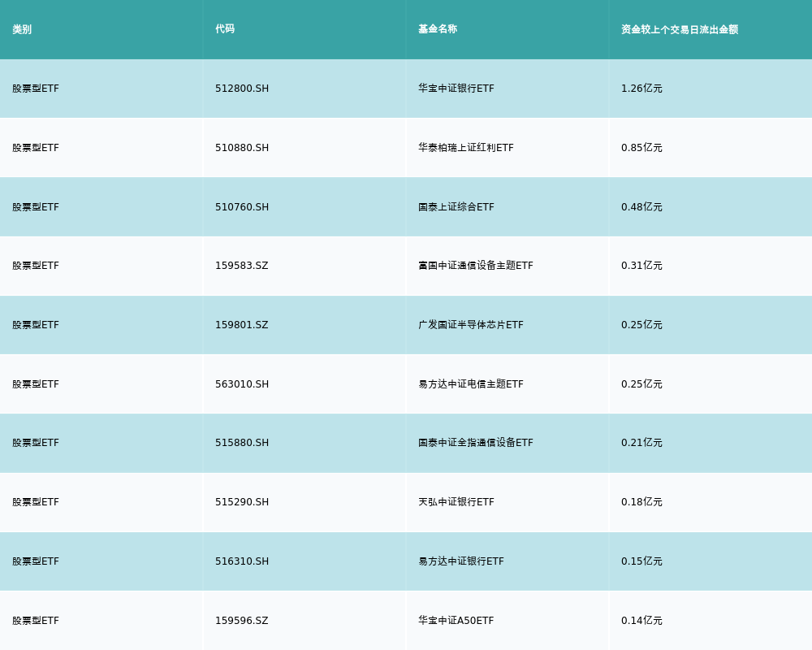
Task: Click 股票型ETF in the 515290.SH row
Action: pyautogui.click(x=36, y=502)
